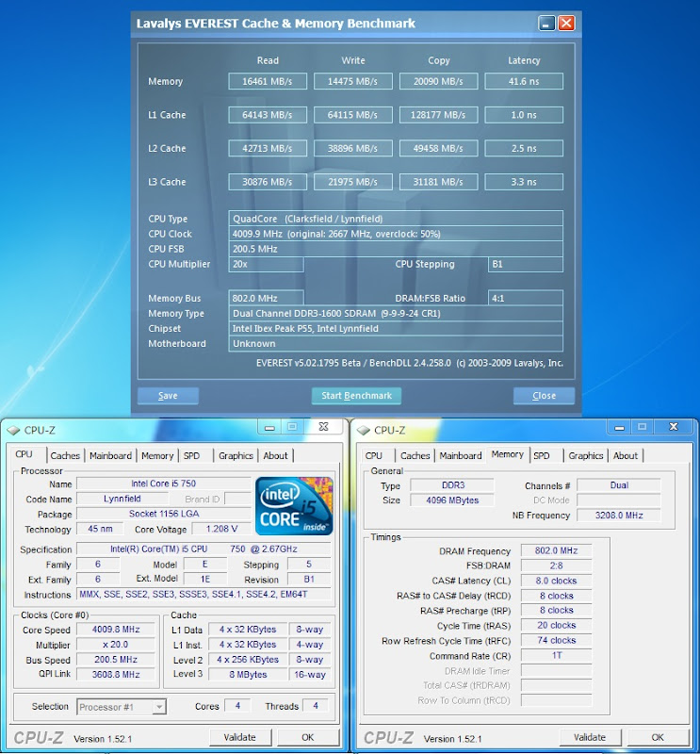
Task: Click Command Rate value 1T
Action: [x=556, y=655]
